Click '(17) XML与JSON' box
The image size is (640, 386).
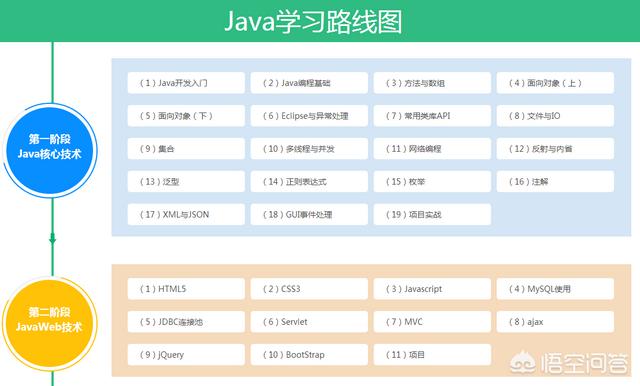click(186, 214)
